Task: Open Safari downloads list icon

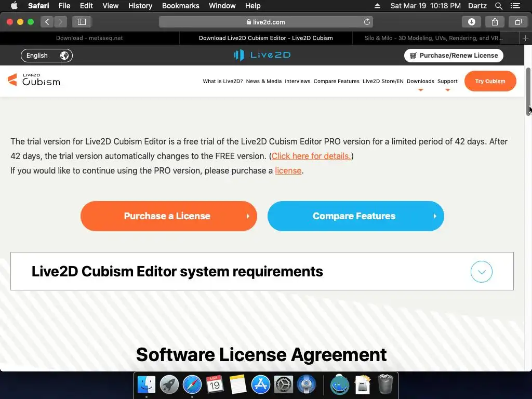Action: tap(471, 22)
